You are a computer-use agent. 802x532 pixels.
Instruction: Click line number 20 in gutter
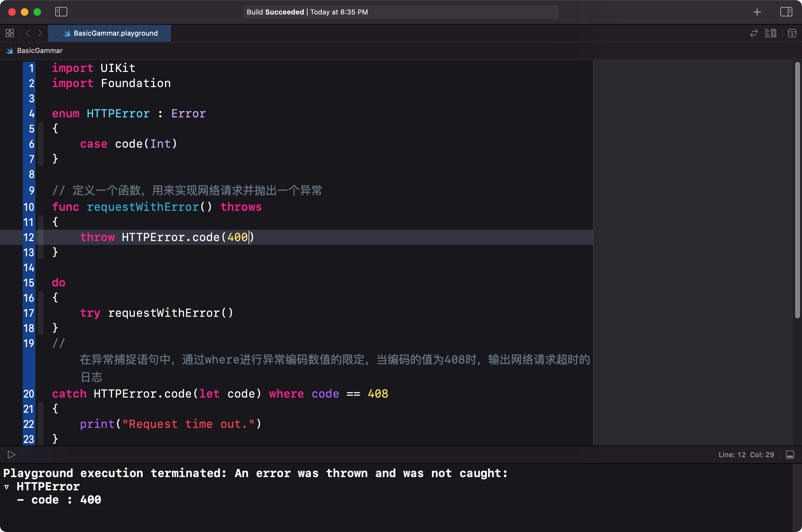pyautogui.click(x=29, y=393)
